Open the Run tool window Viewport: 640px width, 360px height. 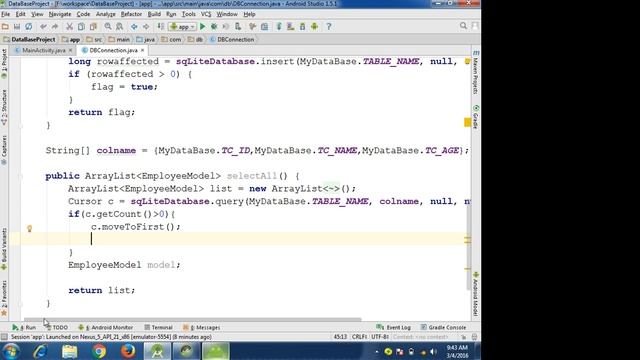24,327
